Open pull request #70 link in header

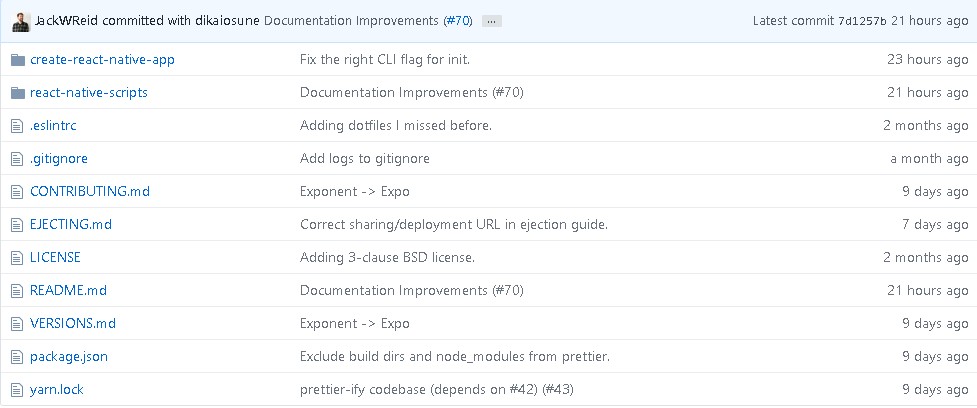coord(457,21)
